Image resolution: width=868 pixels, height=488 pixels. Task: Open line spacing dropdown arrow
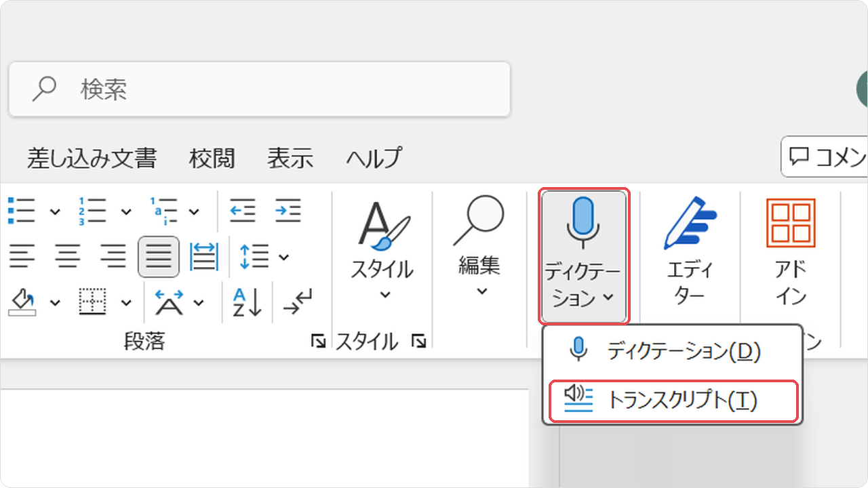[x=284, y=257]
